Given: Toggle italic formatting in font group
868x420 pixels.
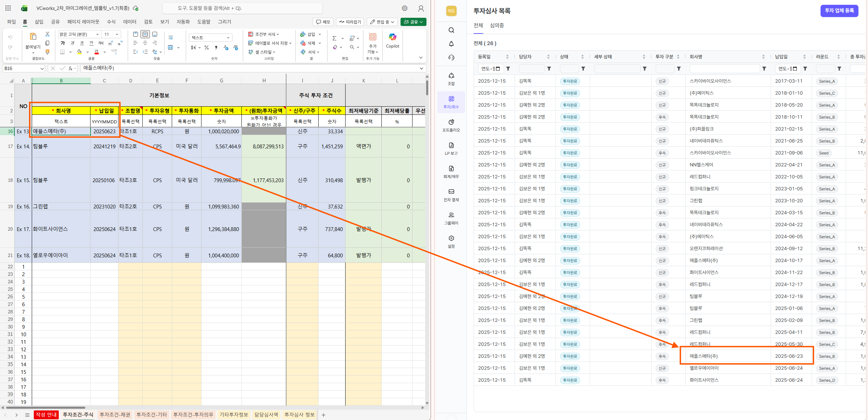Looking at the screenshot, I should point(72,43).
